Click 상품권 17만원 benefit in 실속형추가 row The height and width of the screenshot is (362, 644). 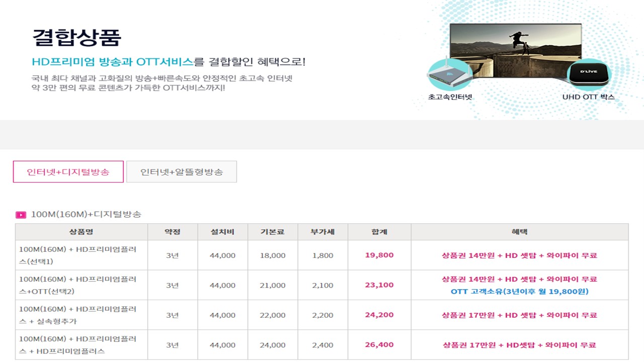[520, 315]
